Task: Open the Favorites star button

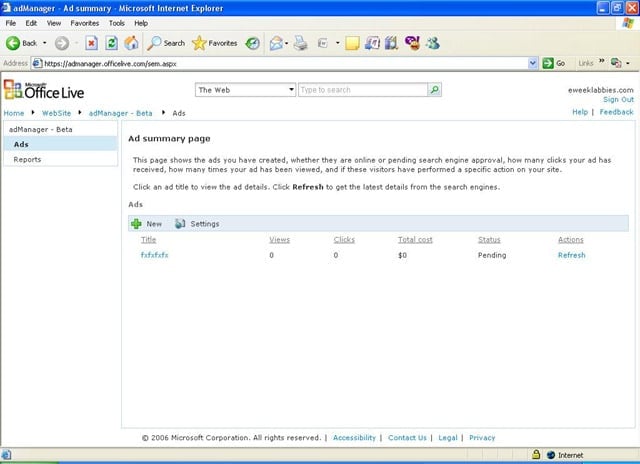Action: [x=199, y=43]
